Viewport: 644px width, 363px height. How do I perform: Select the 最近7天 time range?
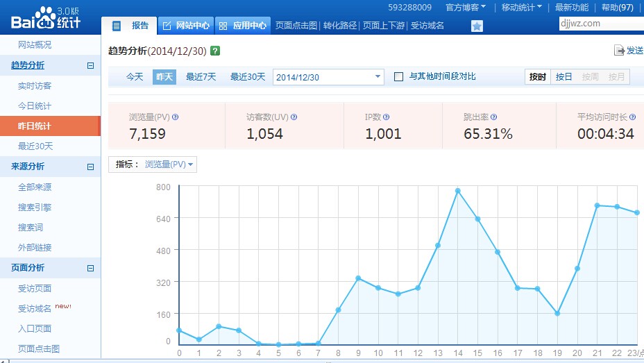[x=201, y=77]
